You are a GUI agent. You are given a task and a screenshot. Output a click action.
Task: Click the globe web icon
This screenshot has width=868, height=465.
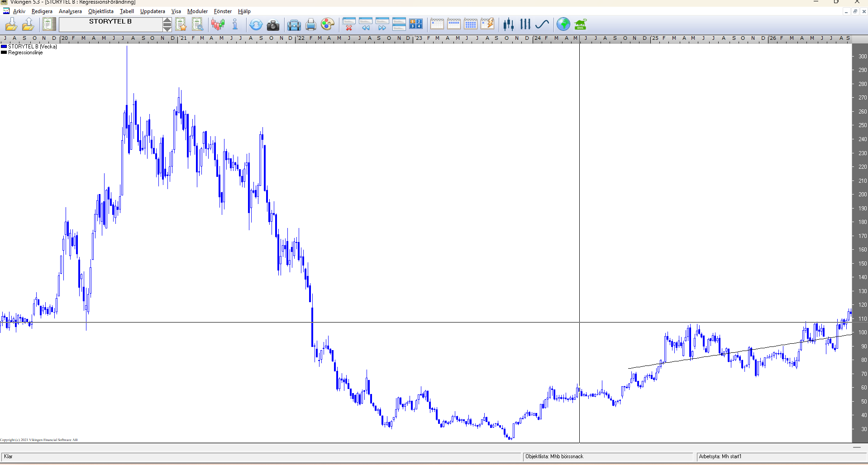click(x=563, y=24)
